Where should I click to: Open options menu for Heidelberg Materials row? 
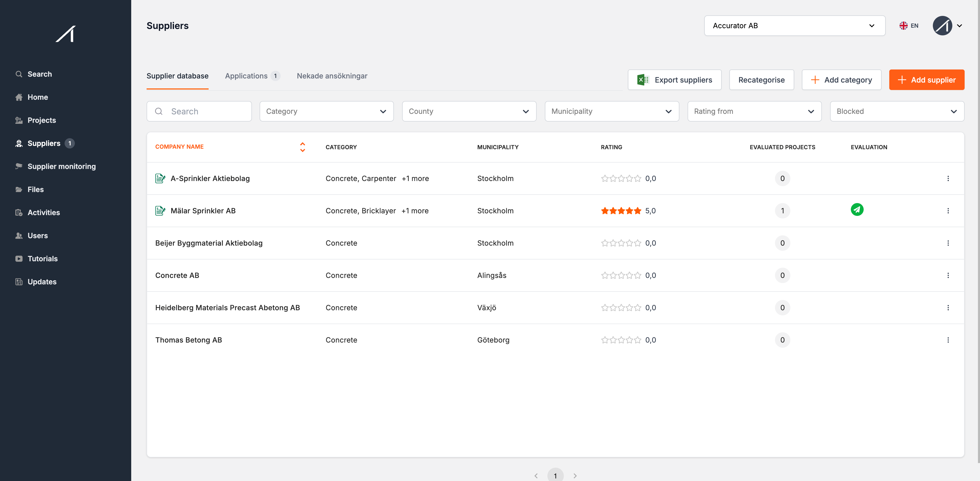[948, 308]
